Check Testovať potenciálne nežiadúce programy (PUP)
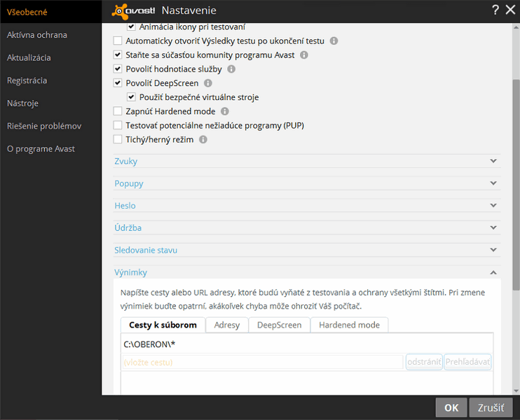This screenshot has width=520, height=420. tap(118, 125)
